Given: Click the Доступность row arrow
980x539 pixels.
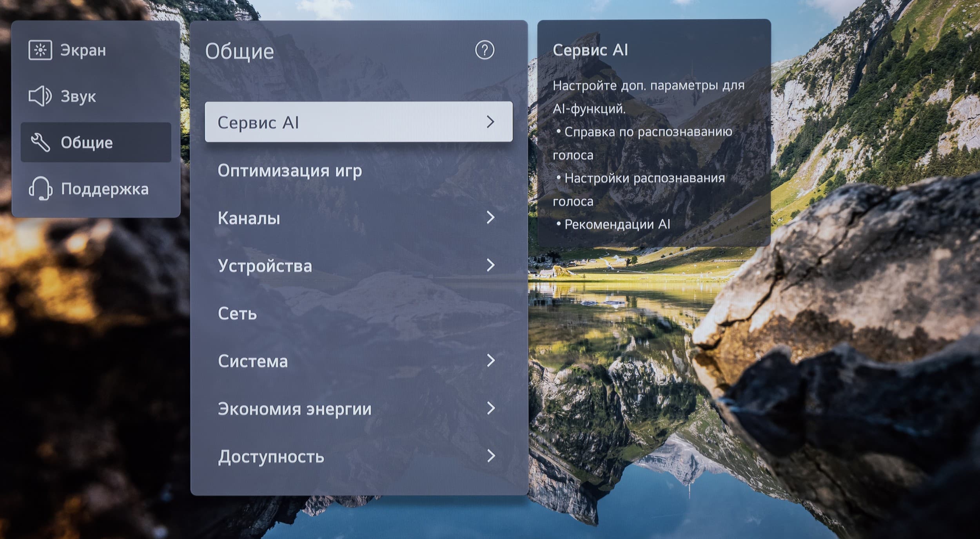Looking at the screenshot, I should (x=490, y=456).
